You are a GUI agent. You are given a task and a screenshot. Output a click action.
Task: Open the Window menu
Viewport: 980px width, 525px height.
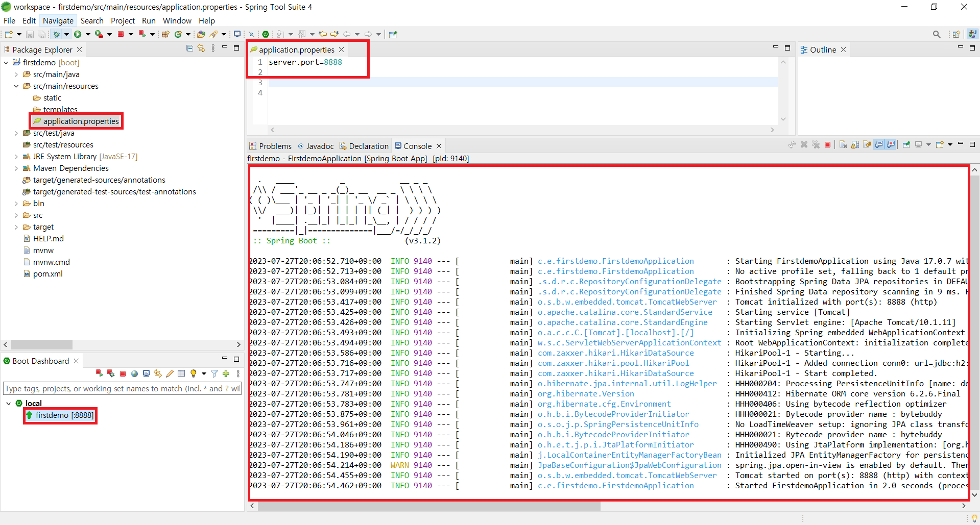point(177,20)
